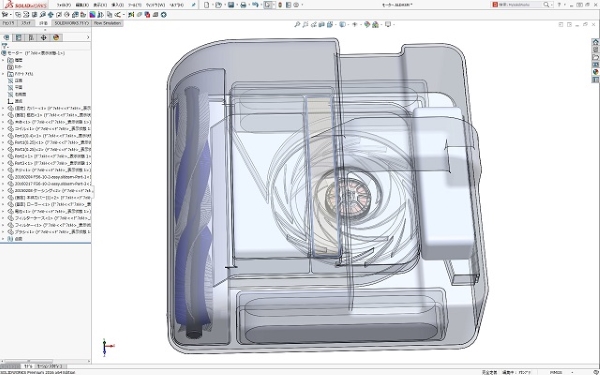Expand the first Part2<1> component node
The image size is (600, 375).
click(3, 156)
